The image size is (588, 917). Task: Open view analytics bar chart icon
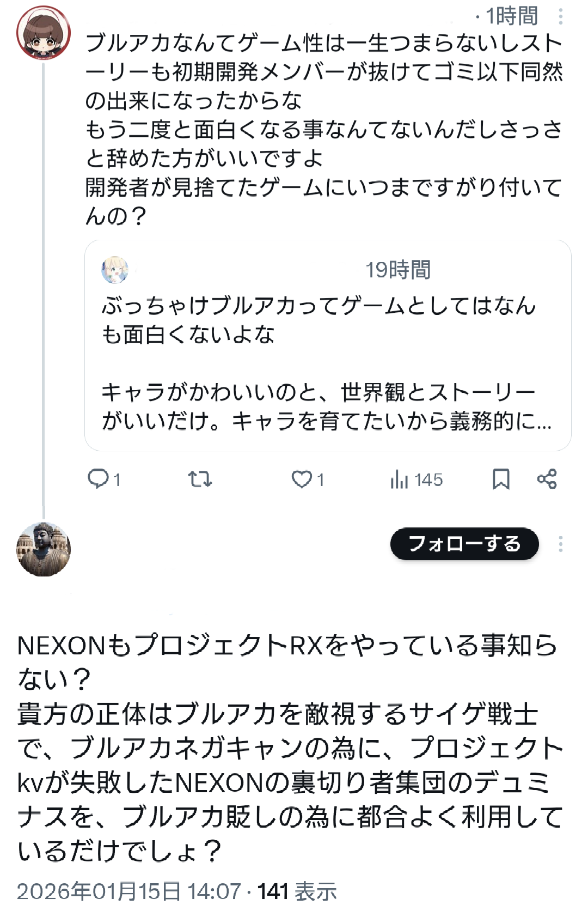pyautogui.click(x=399, y=479)
